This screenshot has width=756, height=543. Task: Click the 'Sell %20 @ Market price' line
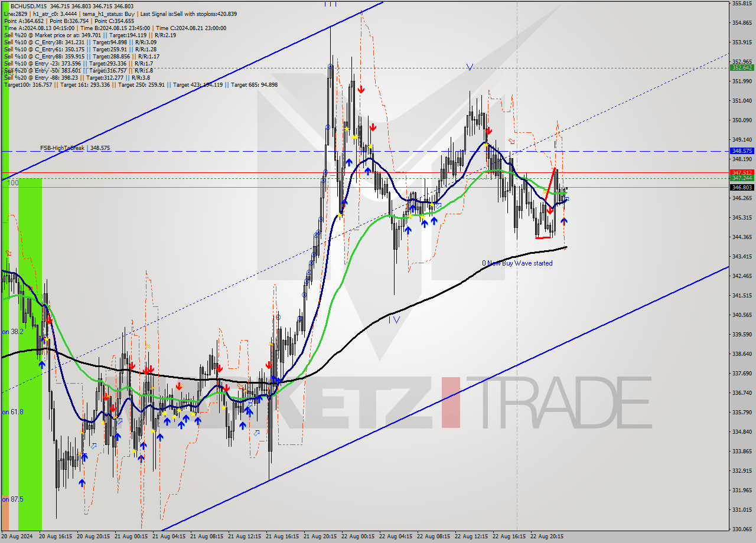coord(90,35)
